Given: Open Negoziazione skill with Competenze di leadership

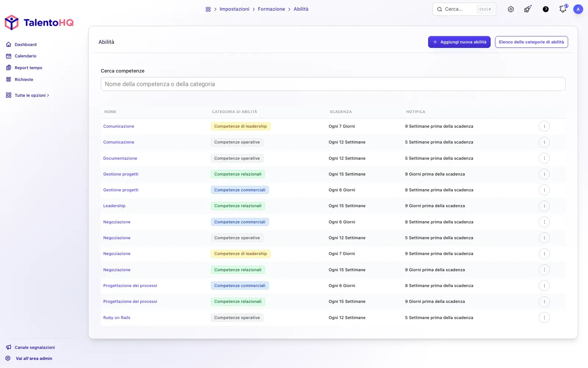Looking at the screenshot, I should click(x=117, y=254).
